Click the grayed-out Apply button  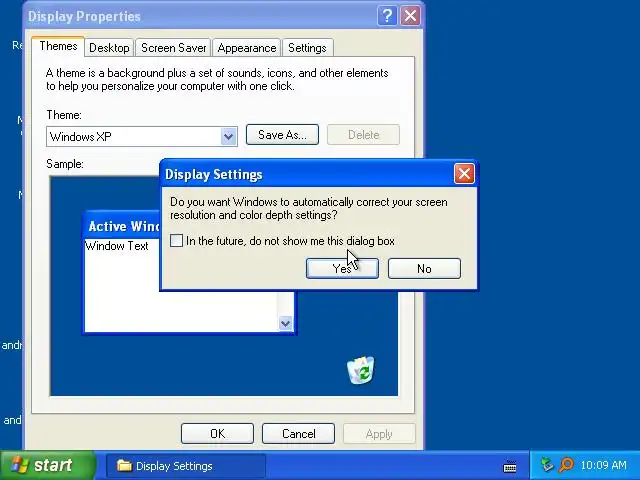pos(379,433)
